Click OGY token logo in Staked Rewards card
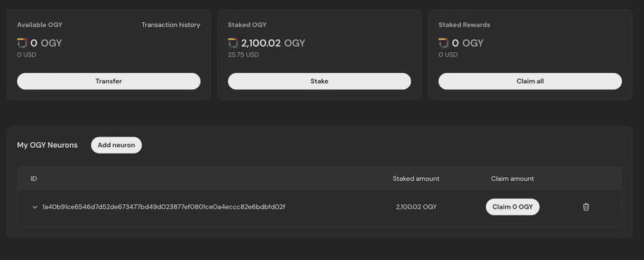 pos(443,43)
